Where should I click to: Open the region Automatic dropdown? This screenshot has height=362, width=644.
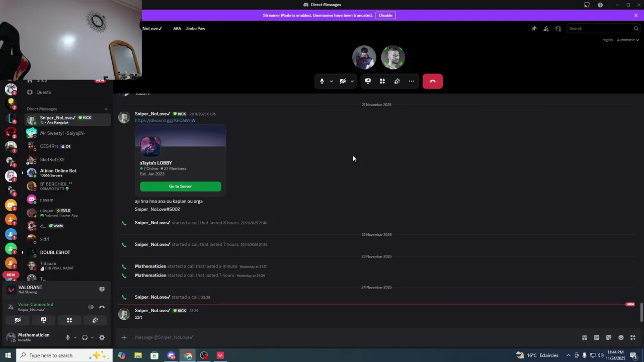(628, 40)
